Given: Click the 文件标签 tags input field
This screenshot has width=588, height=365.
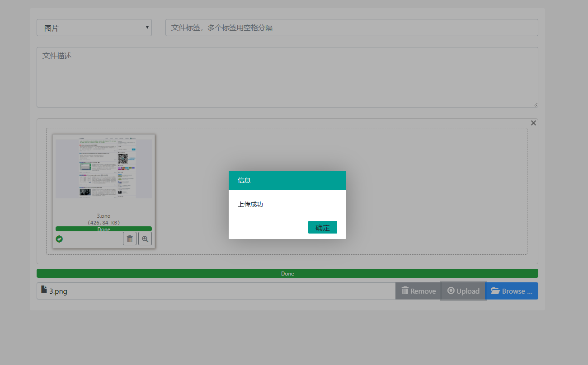Looking at the screenshot, I should [351, 28].
